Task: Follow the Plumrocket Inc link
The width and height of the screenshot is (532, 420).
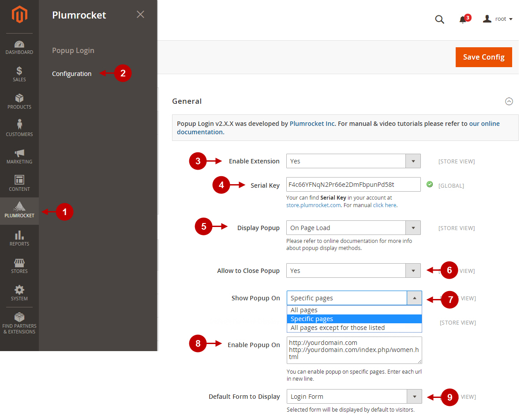Action: click(x=313, y=124)
